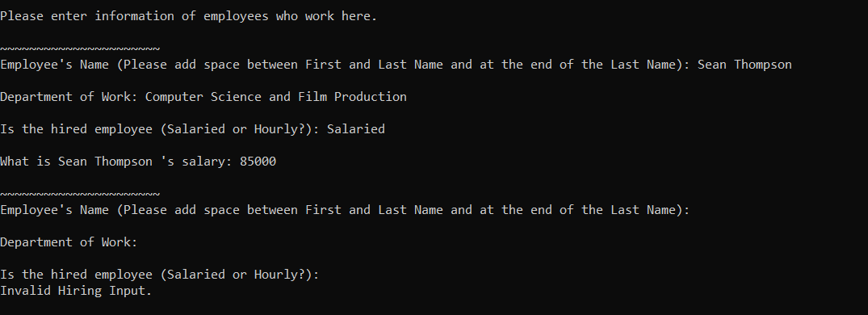868x315 pixels.
Task: Click the first "Is the hired employee" prompt label
Action: click(159, 129)
